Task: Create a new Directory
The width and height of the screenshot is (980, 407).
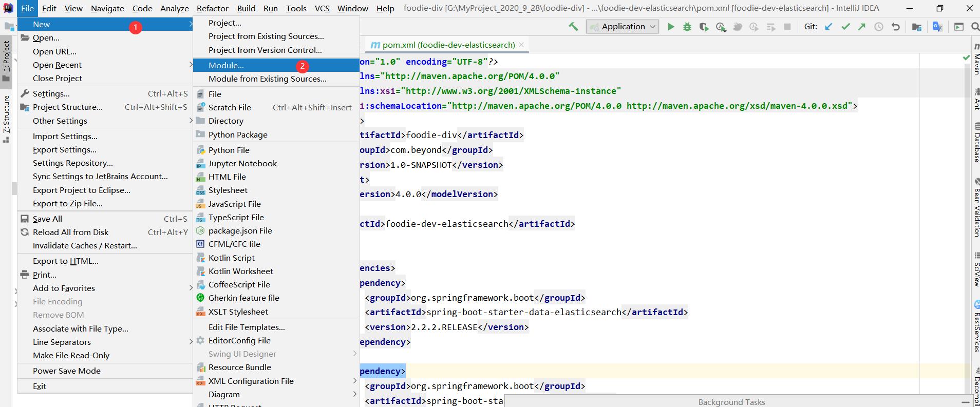Action: pos(276,121)
